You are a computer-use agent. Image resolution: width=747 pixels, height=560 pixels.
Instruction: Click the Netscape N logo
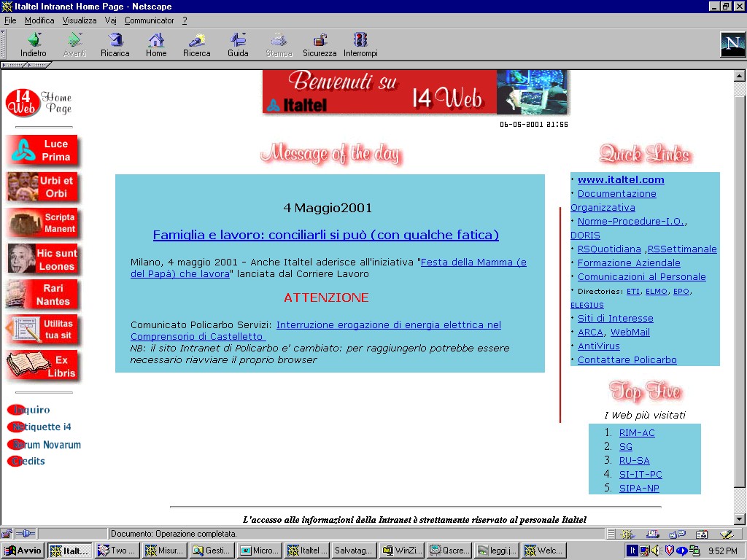732,44
